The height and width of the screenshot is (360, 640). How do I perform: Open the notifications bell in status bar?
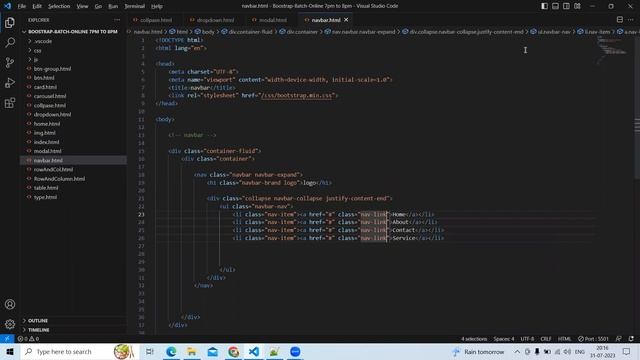(x=631, y=339)
